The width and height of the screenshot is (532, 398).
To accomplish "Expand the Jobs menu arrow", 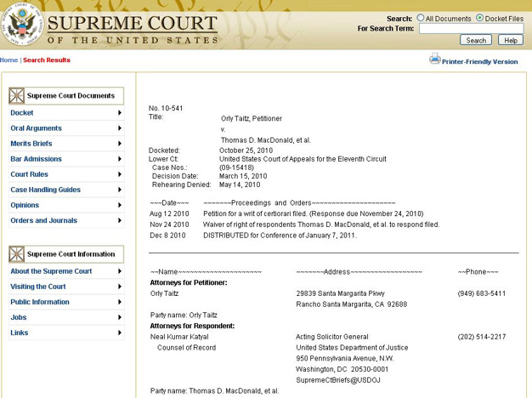I will click(x=120, y=317).
